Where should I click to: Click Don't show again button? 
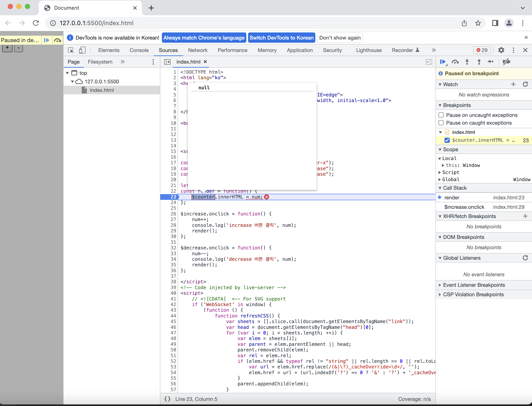(x=340, y=38)
